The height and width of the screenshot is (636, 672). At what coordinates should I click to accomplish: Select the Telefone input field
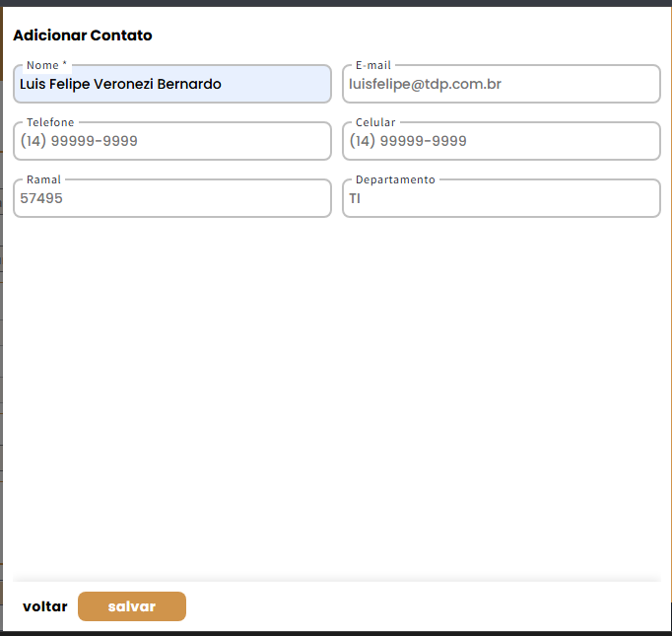pyautogui.click(x=172, y=141)
